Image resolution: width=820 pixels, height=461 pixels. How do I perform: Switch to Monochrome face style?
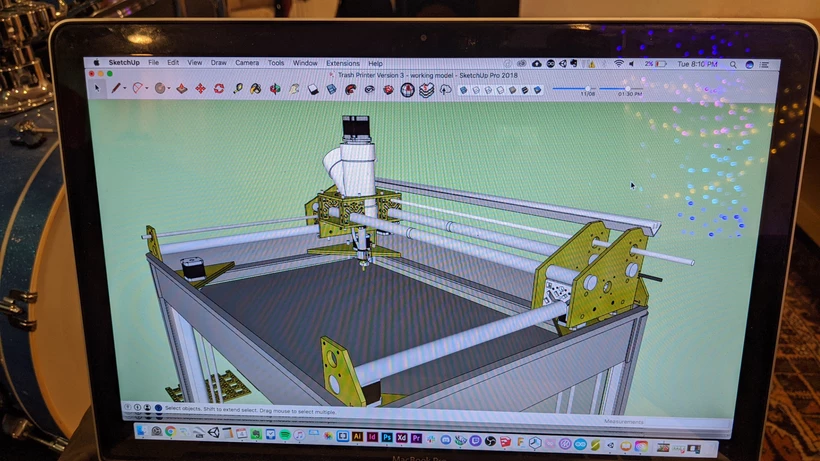tap(537, 90)
